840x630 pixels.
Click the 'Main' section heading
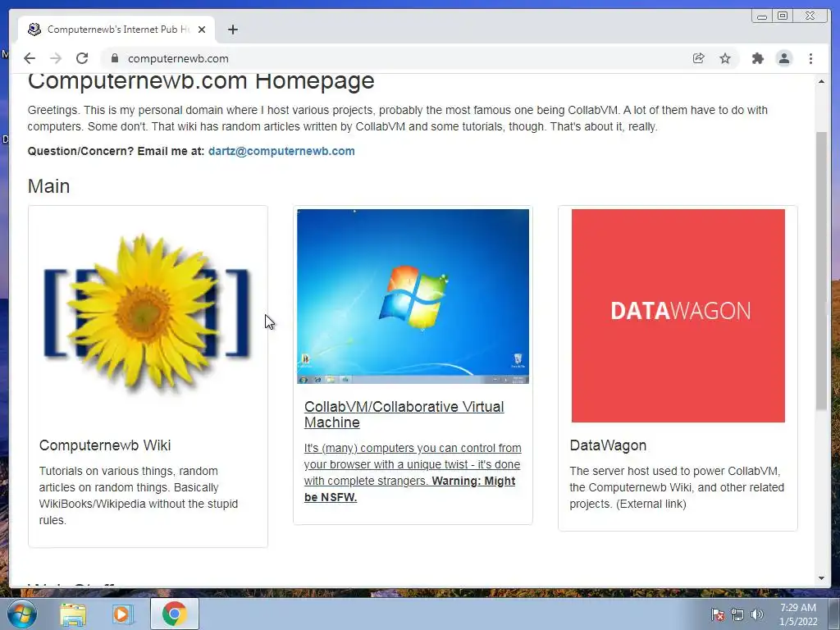48,186
